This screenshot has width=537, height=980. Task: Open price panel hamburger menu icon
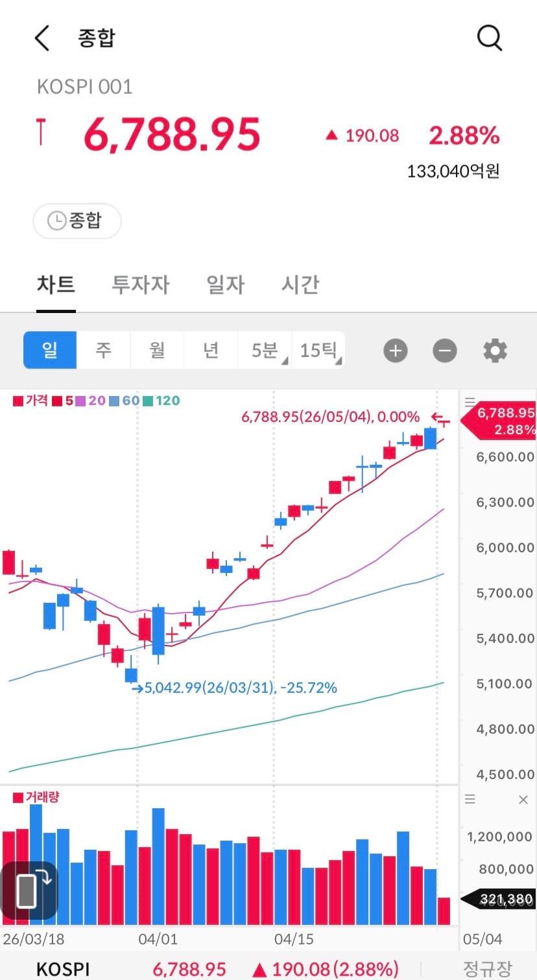(x=470, y=402)
